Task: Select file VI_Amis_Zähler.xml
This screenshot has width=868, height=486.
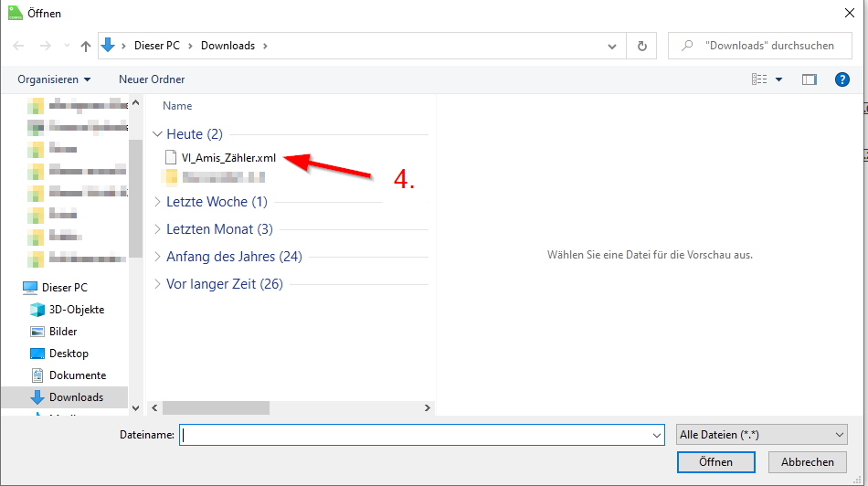Action: coord(228,158)
